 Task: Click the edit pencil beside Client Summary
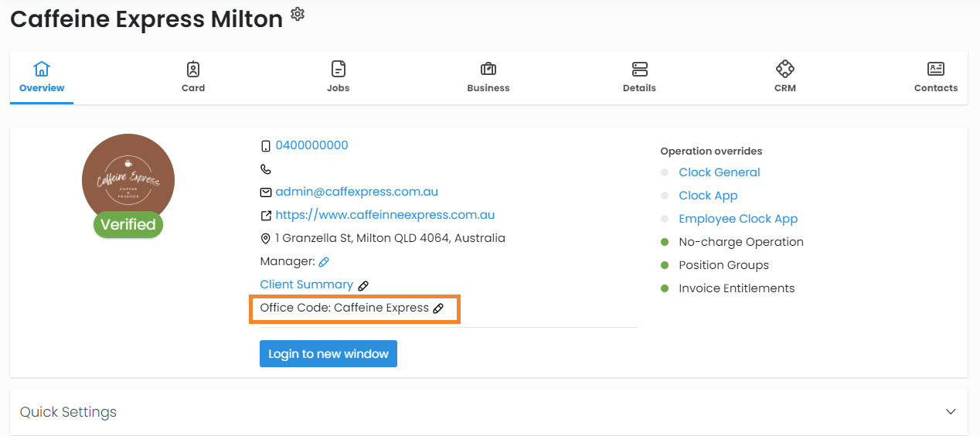point(363,285)
